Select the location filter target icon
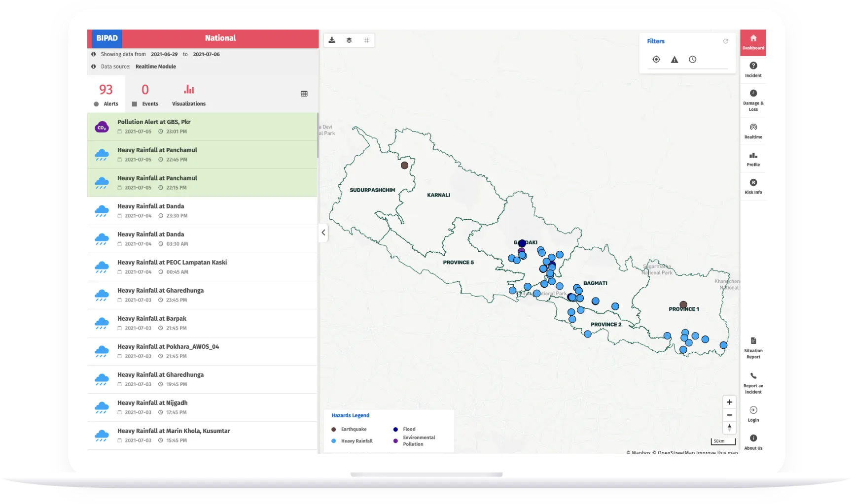This screenshot has height=504, width=852. tap(656, 60)
